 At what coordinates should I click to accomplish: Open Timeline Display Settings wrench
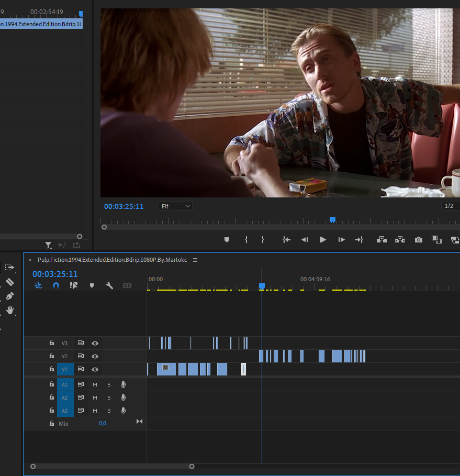pos(109,285)
